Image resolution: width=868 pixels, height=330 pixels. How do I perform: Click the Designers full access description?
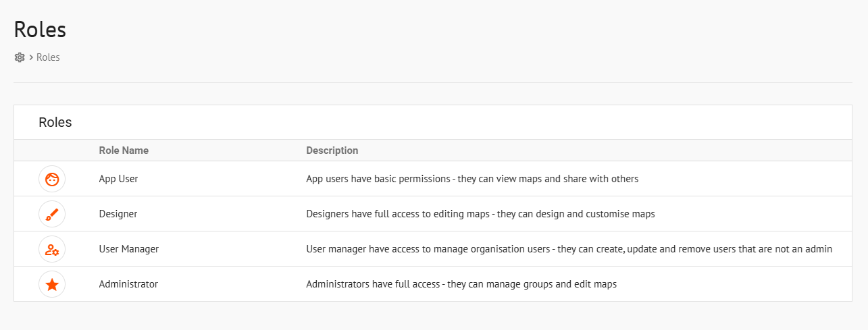pyautogui.click(x=480, y=214)
